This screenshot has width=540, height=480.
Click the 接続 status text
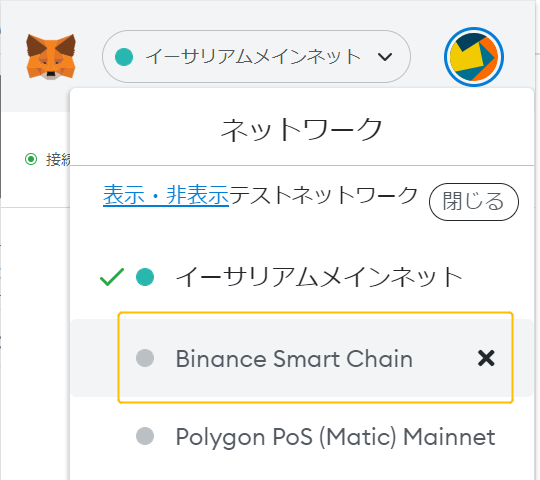click(58, 159)
